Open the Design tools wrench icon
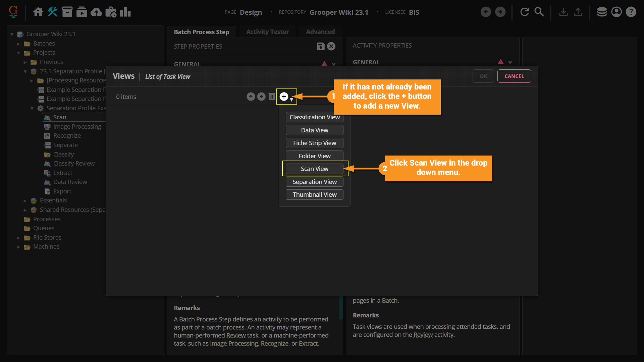This screenshot has height=362, width=644. click(x=53, y=12)
